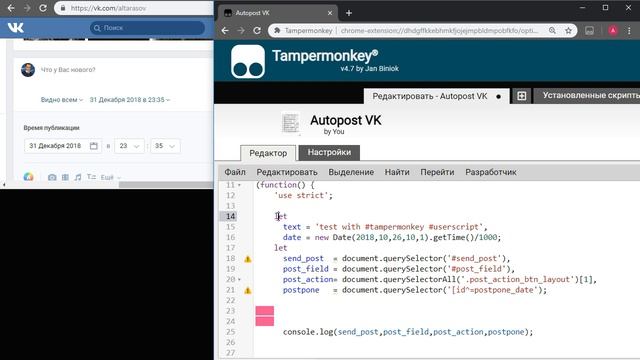Open the 'Найти' menu

point(397,172)
